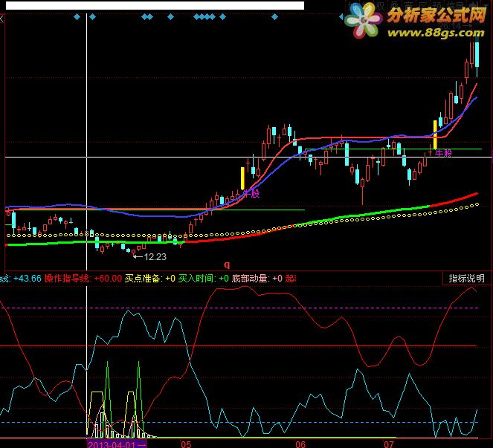The height and width of the screenshot is (448, 493).
Task: Click the 牛股 label on the green line
Action: (x=443, y=153)
